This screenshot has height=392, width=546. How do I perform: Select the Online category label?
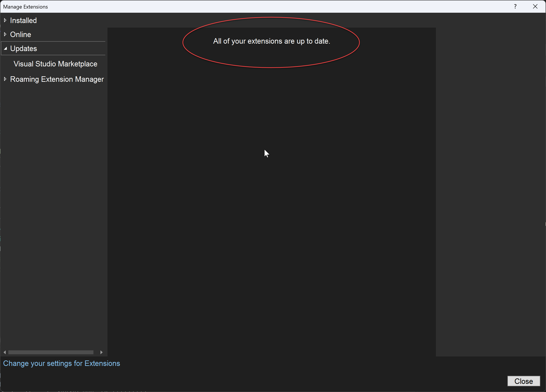click(20, 34)
